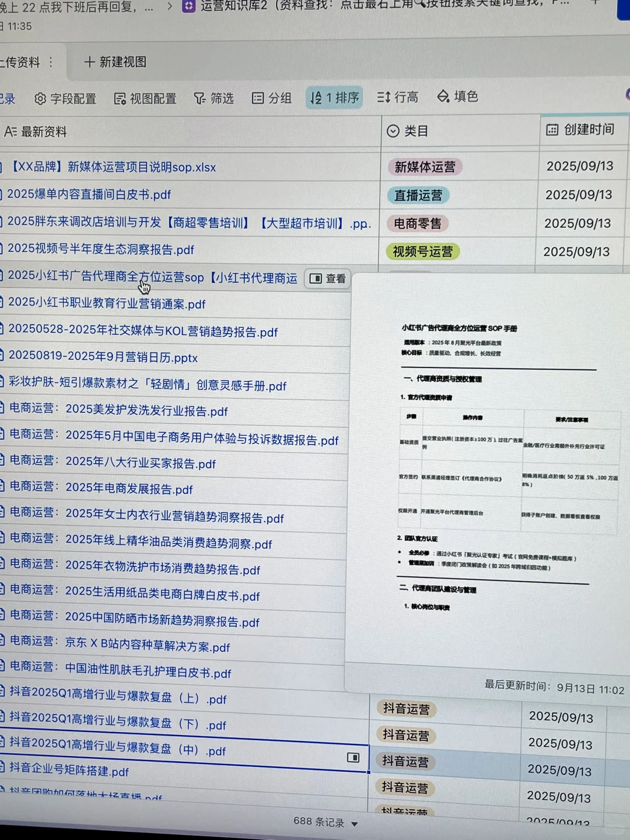Open 电商运营: 2025年八大行业买家报告.pdf
This screenshot has height=840, width=630.
pyautogui.click(x=113, y=462)
